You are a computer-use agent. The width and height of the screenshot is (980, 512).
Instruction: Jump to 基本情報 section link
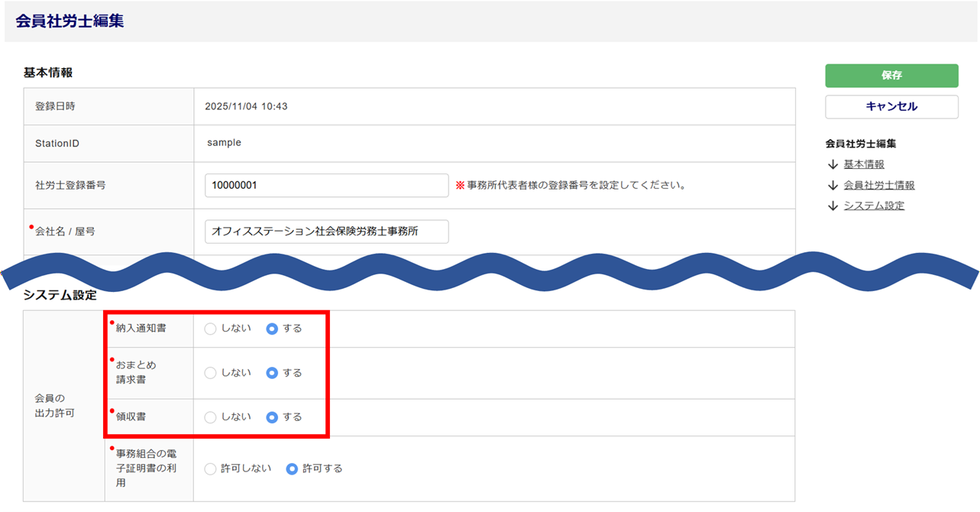(x=864, y=164)
